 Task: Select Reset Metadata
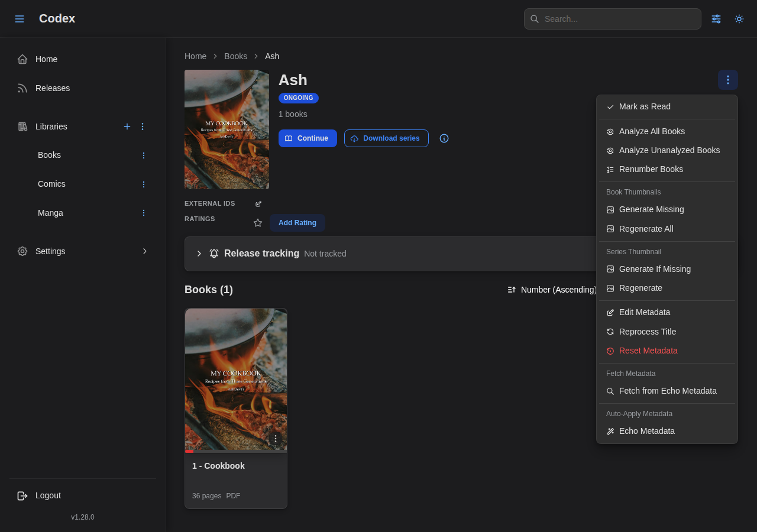[x=667, y=351]
